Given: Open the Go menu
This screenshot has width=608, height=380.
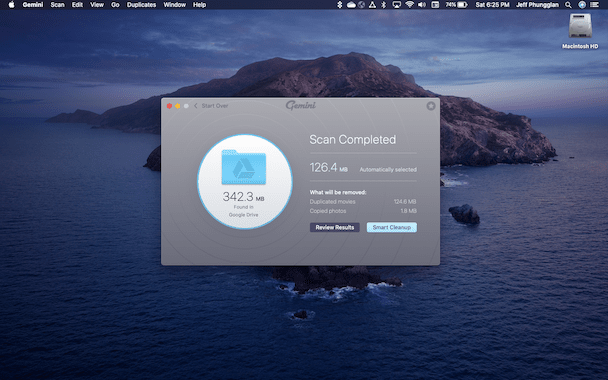Looking at the screenshot, I should tap(115, 5).
